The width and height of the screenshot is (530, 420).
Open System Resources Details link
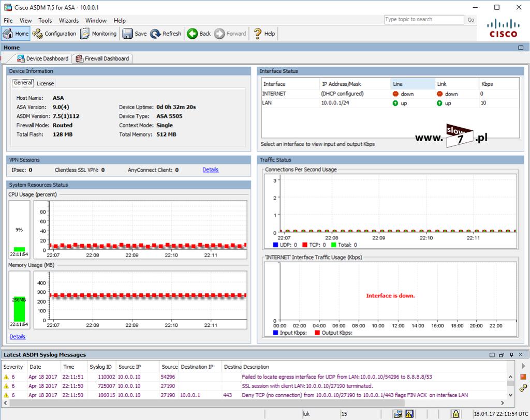coord(17,337)
